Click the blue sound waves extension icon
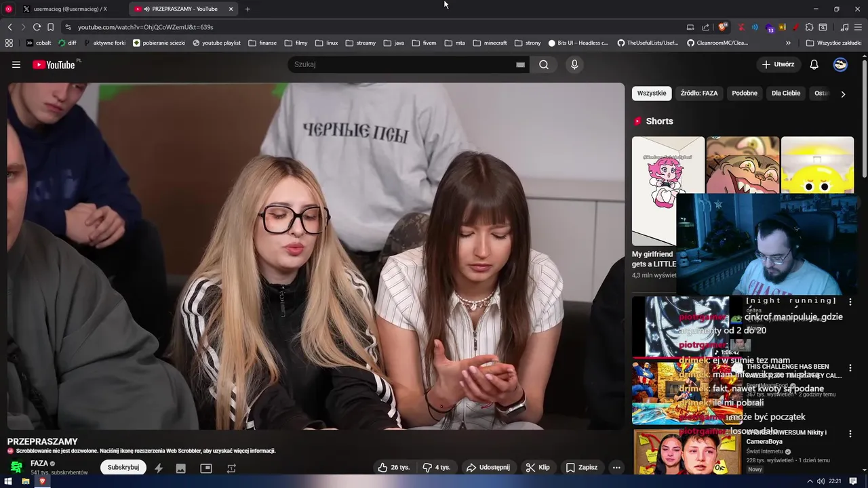 tap(755, 27)
